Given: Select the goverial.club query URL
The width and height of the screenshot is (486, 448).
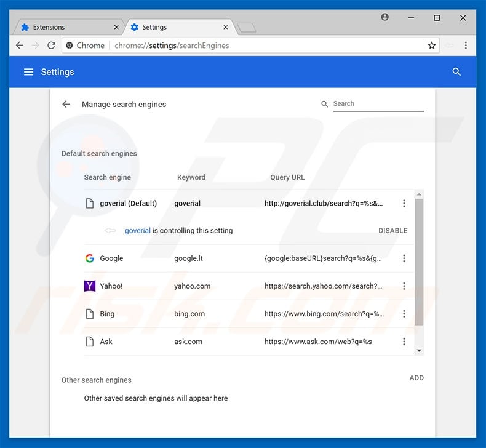Looking at the screenshot, I should (x=324, y=203).
